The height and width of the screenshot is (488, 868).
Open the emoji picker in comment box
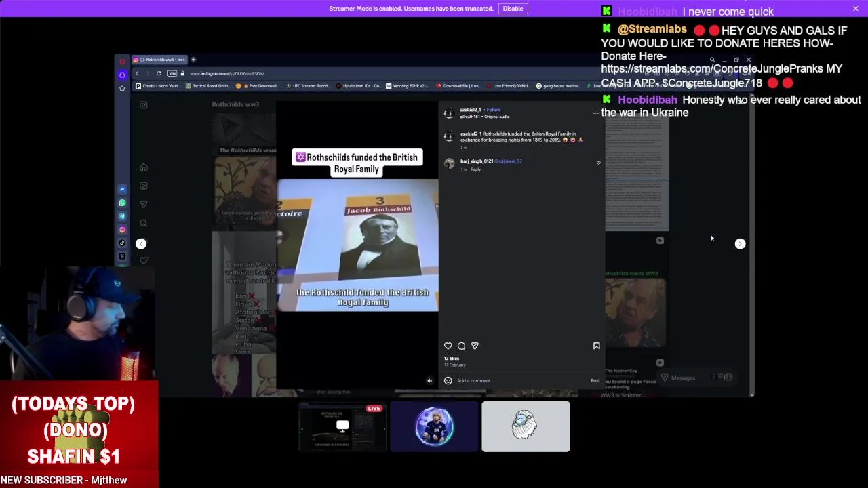pyautogui.click(x=448, y=381)
